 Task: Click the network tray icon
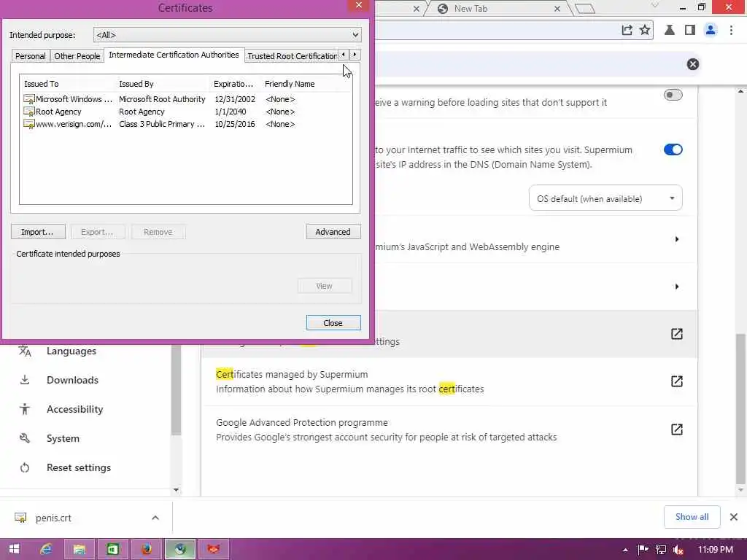click(x=661, y=550)
